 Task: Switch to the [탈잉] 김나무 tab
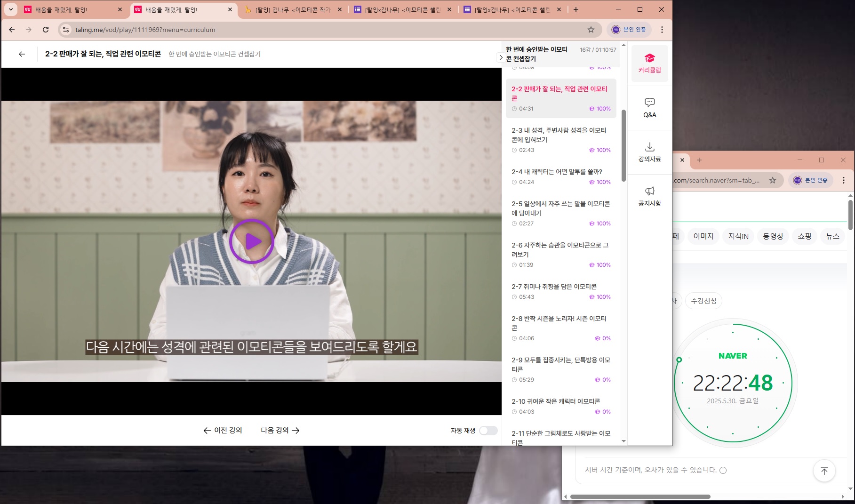point(293,9)
